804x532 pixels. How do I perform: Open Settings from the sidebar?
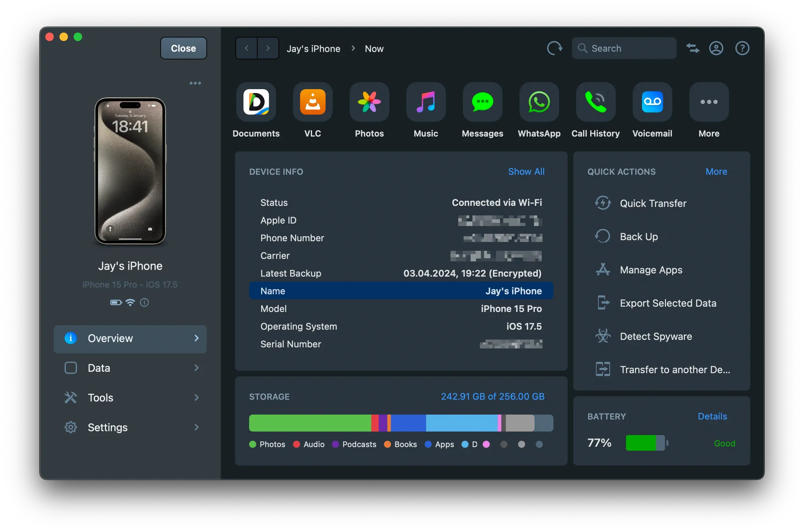pyautogui.click(x=130, y=427)
